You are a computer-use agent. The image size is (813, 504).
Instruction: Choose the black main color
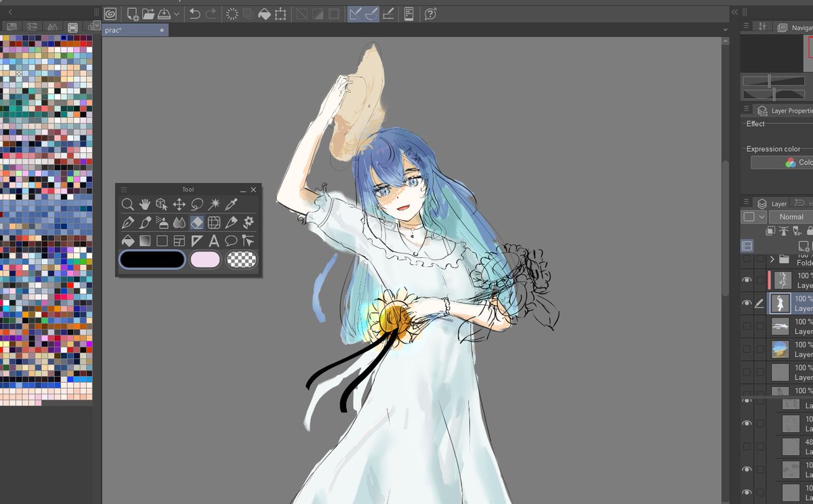(x=152, y=259)
